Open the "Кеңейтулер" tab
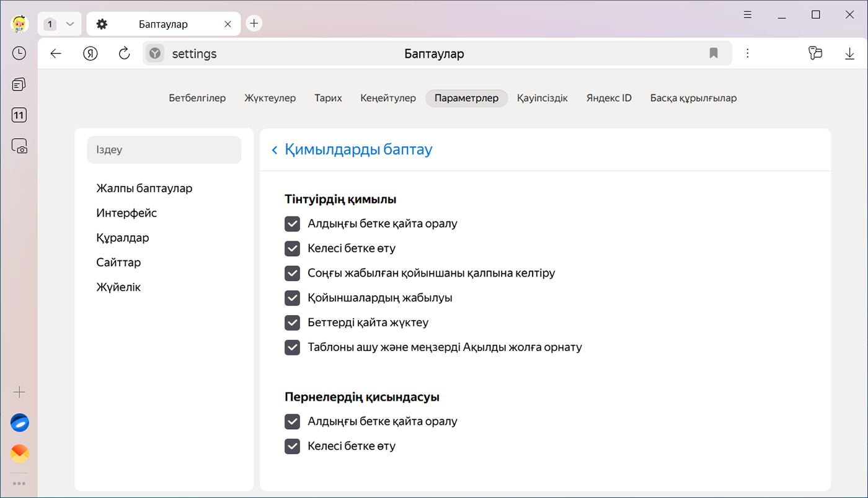The image size is (868, 498). (x=387, y=99)
